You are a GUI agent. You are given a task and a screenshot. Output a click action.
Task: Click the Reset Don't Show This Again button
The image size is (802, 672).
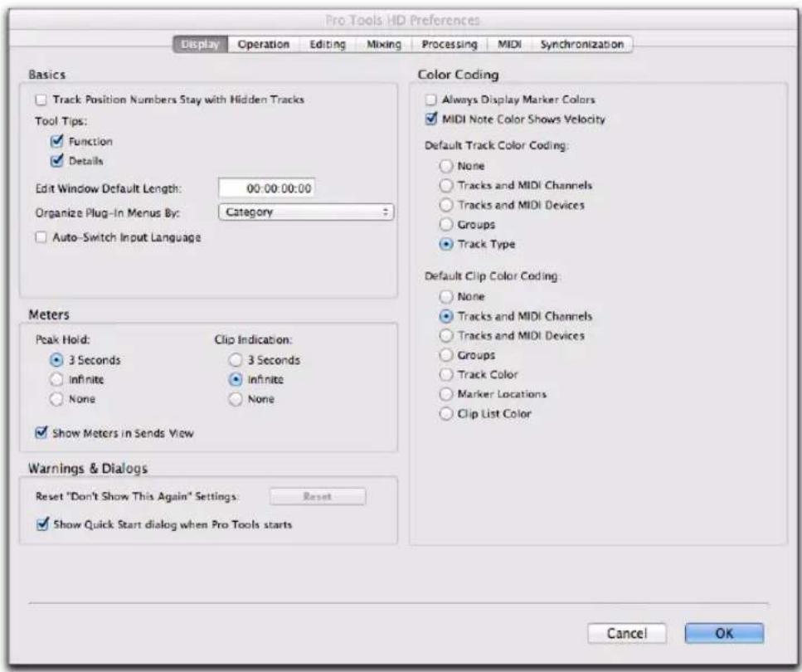tap(318, 496)
